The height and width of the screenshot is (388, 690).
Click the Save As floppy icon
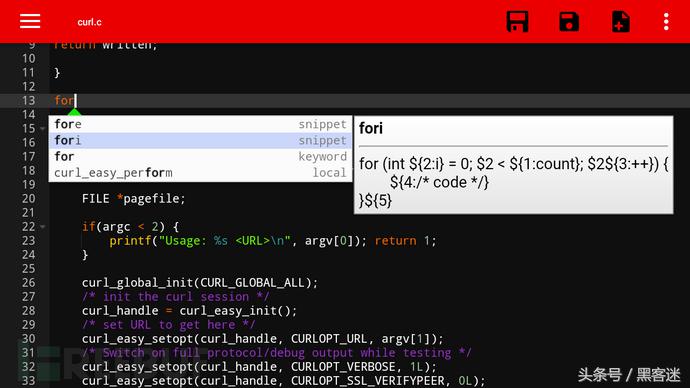click(x=517, y=22)
